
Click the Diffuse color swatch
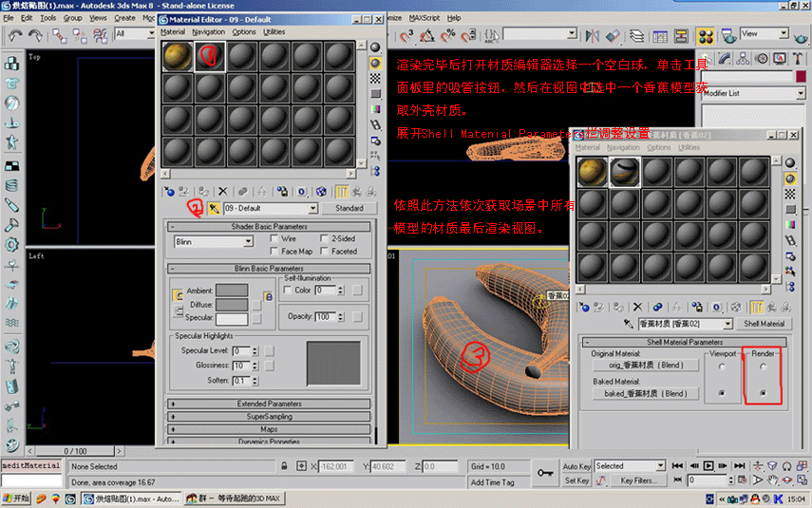pos(232,305)
